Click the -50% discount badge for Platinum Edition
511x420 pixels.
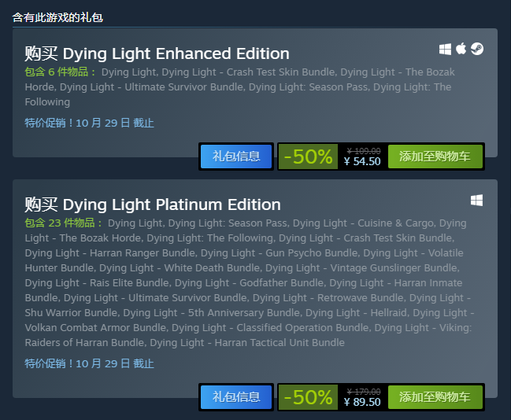[x=308, y=397]
